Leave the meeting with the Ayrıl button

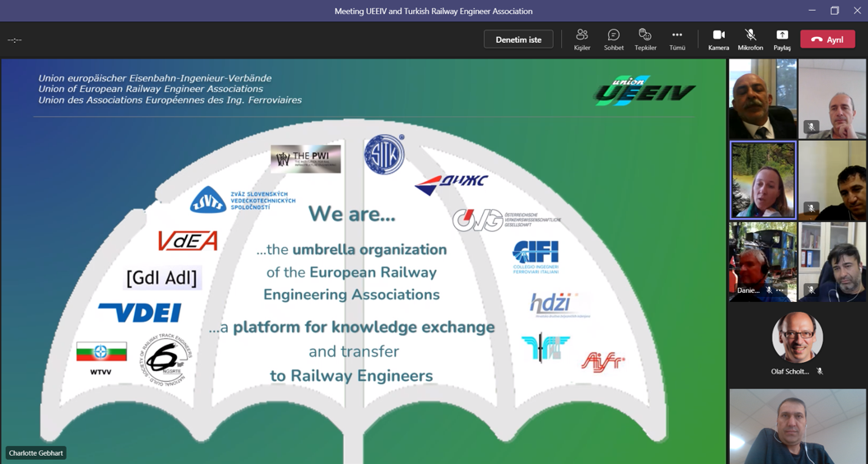coord(827,39)
